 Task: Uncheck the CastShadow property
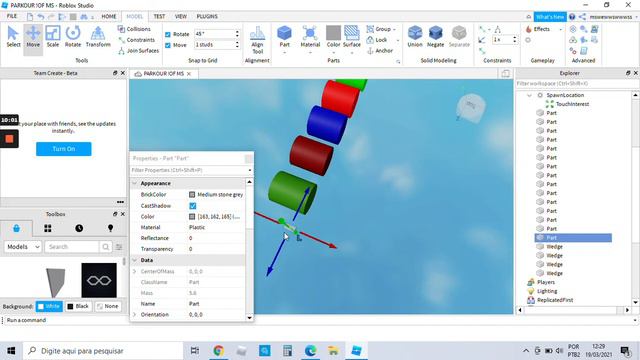[193, 206]
